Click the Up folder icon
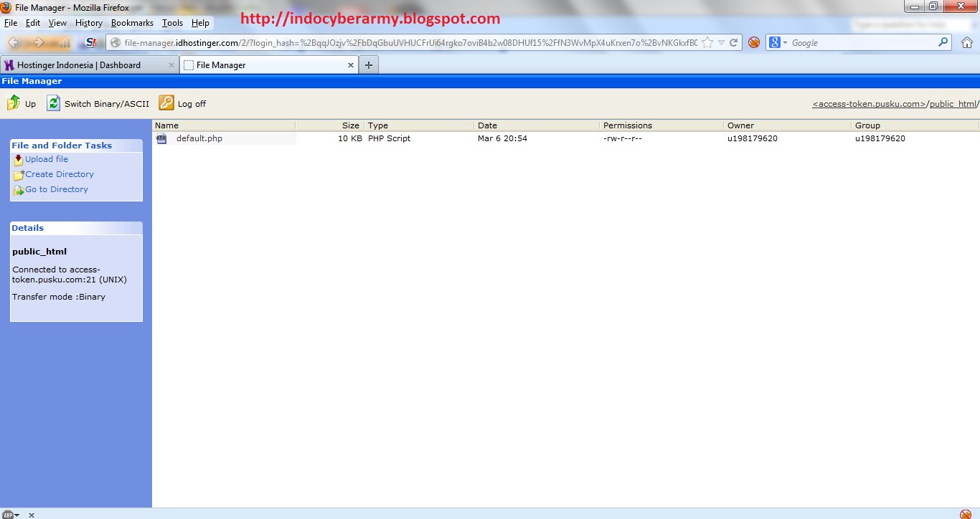 tap(14, 103)
